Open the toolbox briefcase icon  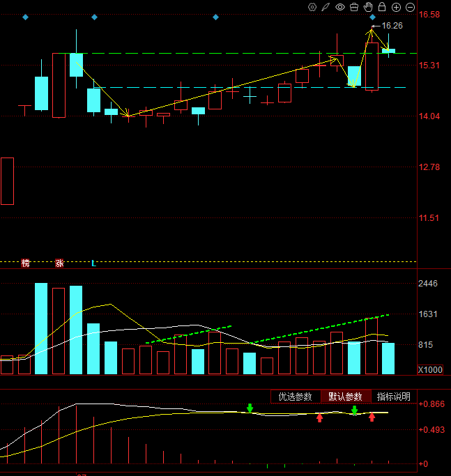354,7
